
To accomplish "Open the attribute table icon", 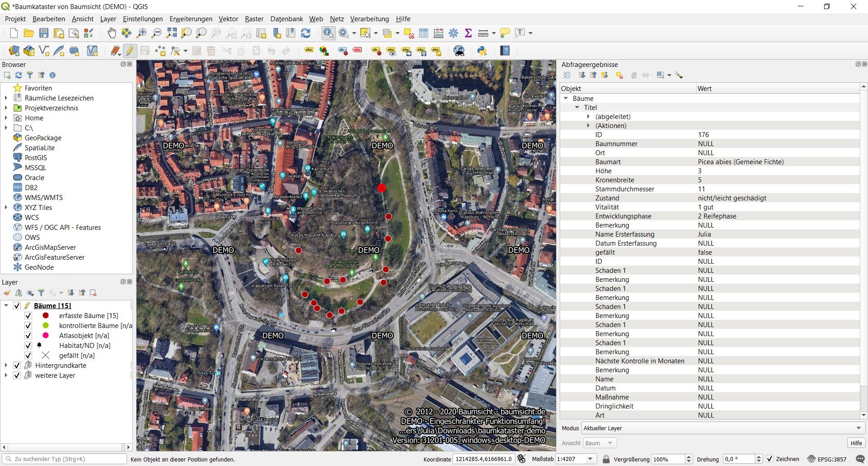I will [424, 33].
